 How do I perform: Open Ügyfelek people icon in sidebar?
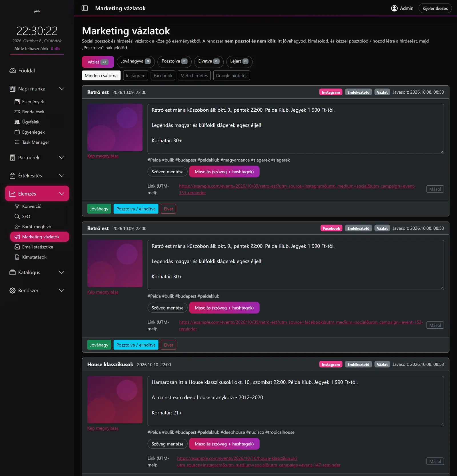click(x=17, y=122)
